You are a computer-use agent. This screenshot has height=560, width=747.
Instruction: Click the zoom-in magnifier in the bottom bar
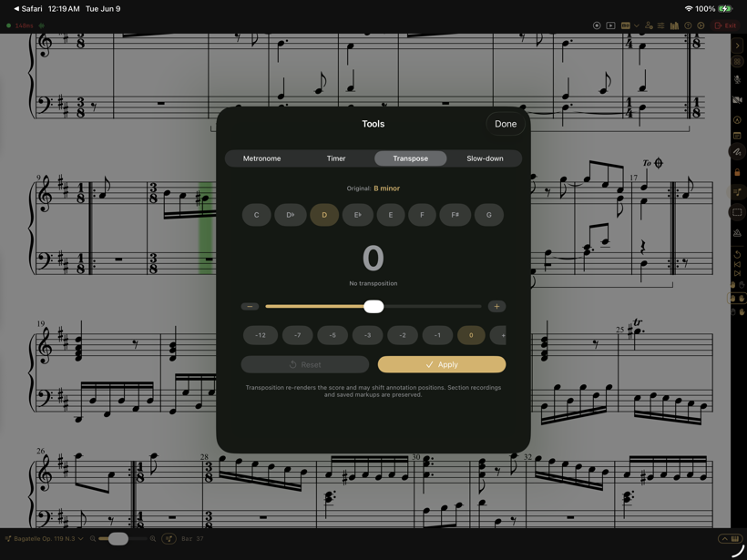coord(153,538)
